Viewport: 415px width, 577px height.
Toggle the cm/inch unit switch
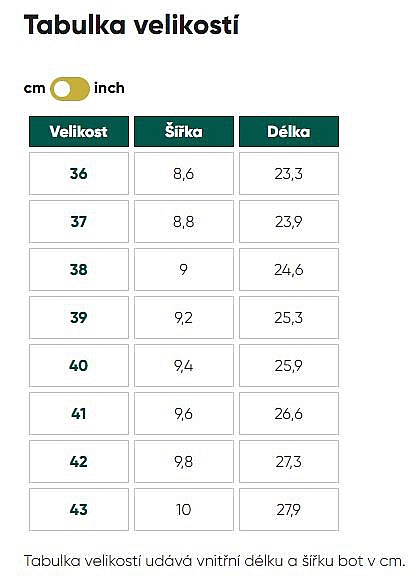point(70,89)
